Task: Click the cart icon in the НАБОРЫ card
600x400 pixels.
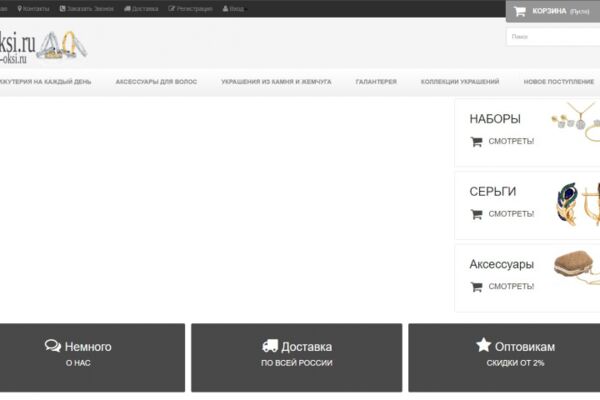Action: (476, 141)
